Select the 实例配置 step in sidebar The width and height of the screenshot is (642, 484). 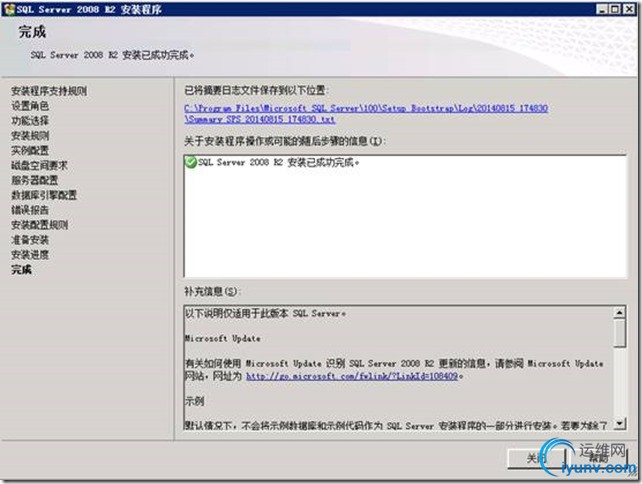pyautogui.click(x=30, y=150)
